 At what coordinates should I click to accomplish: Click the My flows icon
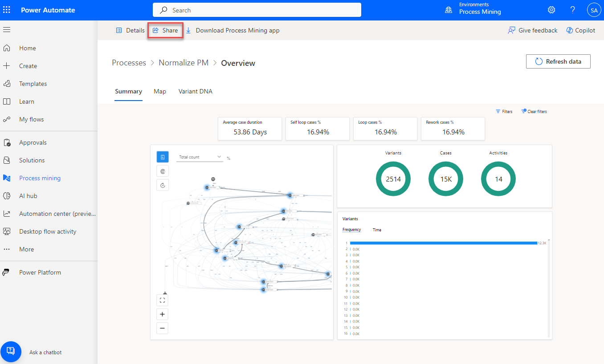pos(7,119)
